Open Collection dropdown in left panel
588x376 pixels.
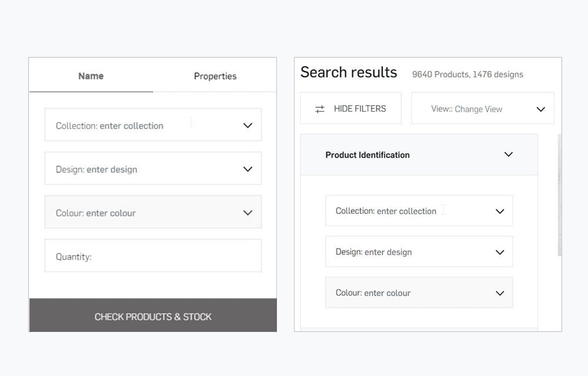pos(153,125)
